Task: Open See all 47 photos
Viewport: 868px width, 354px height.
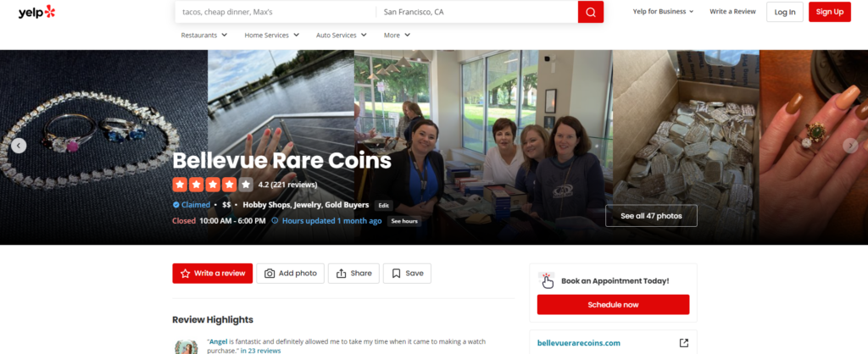Action: [651, 216]
